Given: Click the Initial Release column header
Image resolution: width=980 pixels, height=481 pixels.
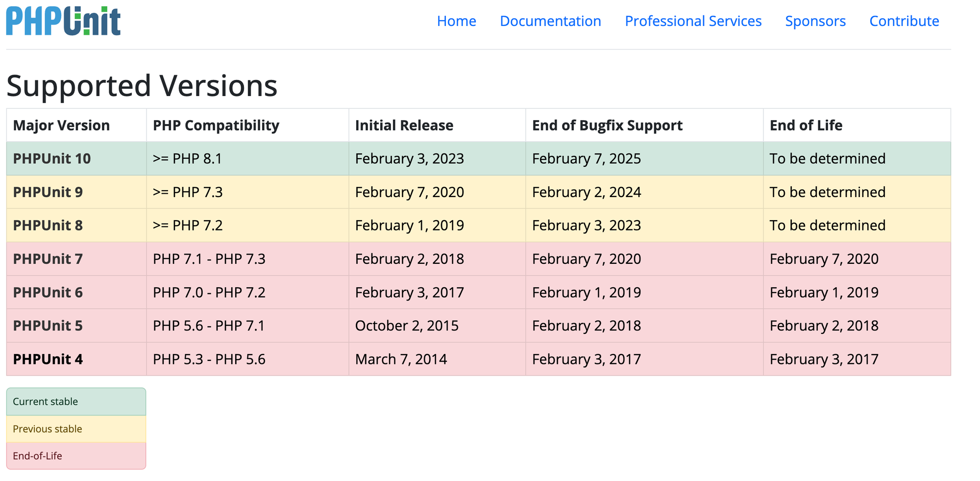Looking at the screenshot, I should [x=404, y=126].
